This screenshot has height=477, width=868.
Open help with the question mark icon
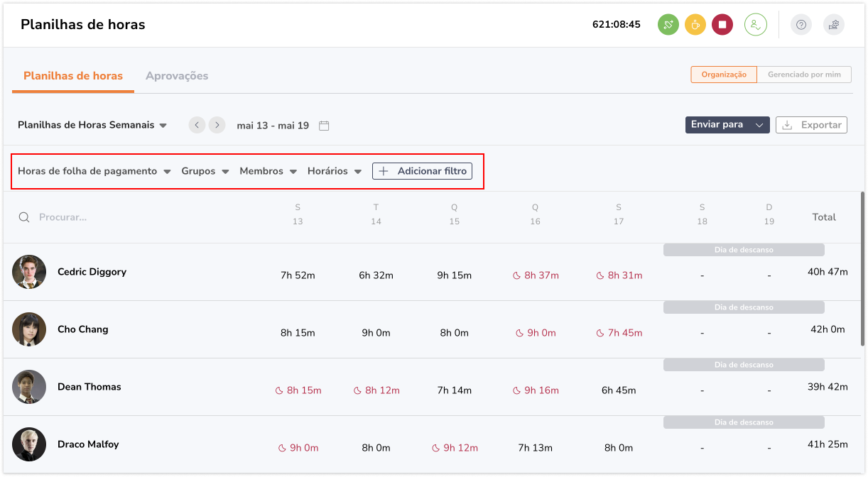tap(801, 25)
